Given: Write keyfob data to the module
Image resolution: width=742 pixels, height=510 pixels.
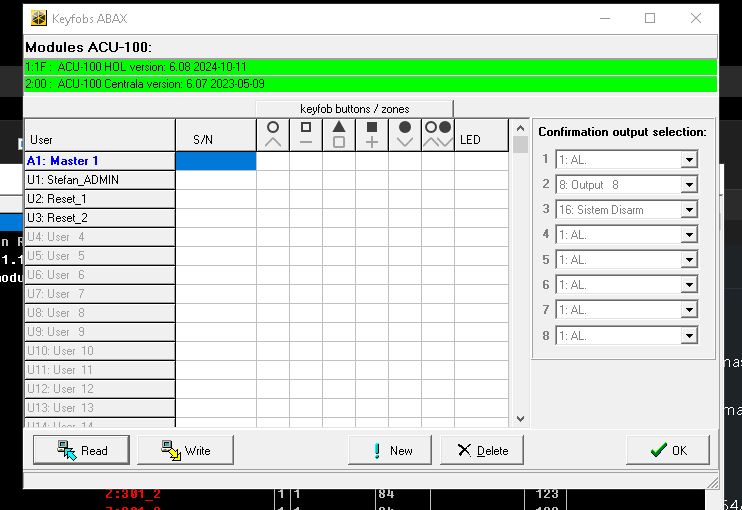Looking at the screenshot, I should (185, 450).
